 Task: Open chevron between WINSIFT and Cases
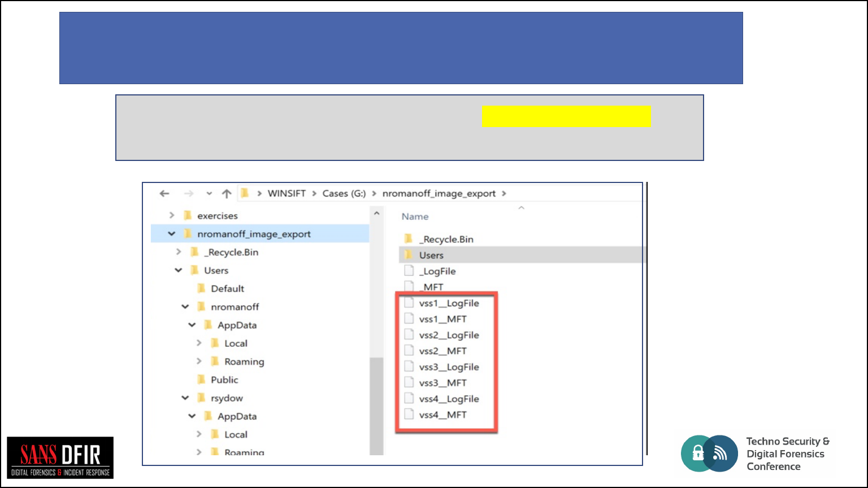tap(314, 193)
